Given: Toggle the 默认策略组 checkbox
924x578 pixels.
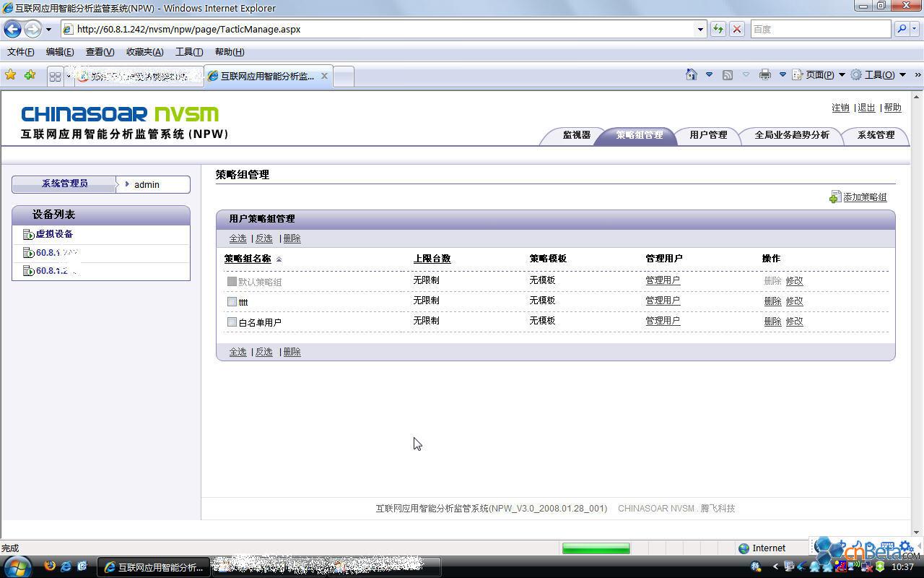Looking at the screenshot, I should 232,282.
